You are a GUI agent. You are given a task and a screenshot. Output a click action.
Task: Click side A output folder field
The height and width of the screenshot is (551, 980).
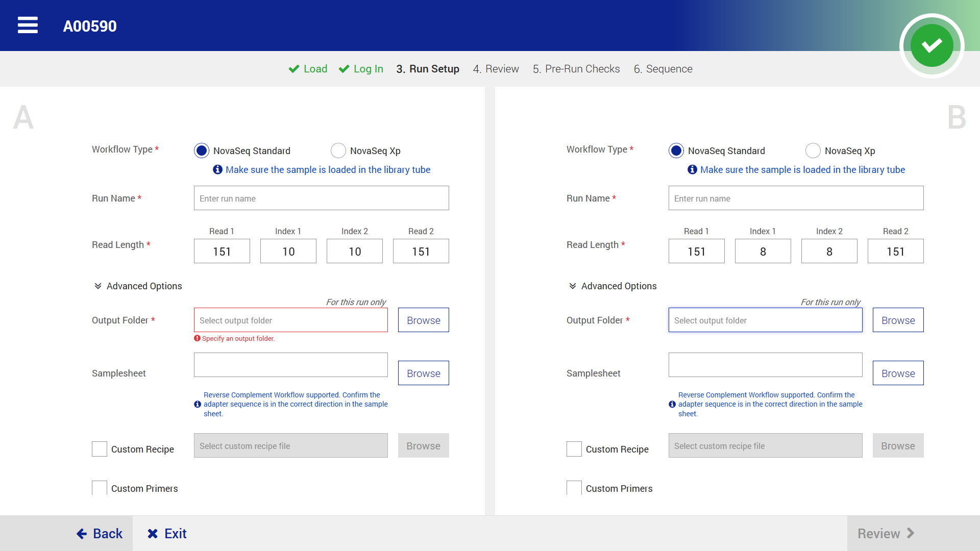(291, 320)
